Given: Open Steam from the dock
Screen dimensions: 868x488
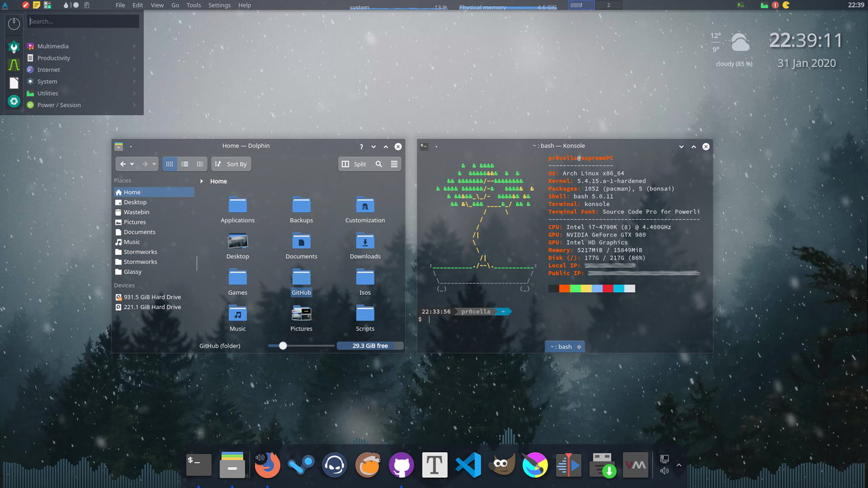Looking at the screenshot, I should [300, 465].
